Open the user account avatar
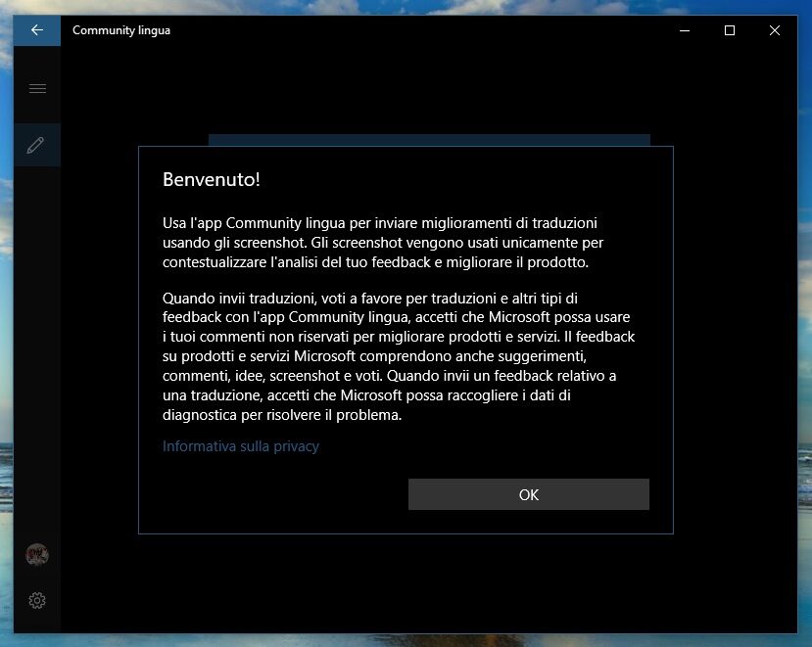The height and width of the screenshot is (647, 812). 37,555
